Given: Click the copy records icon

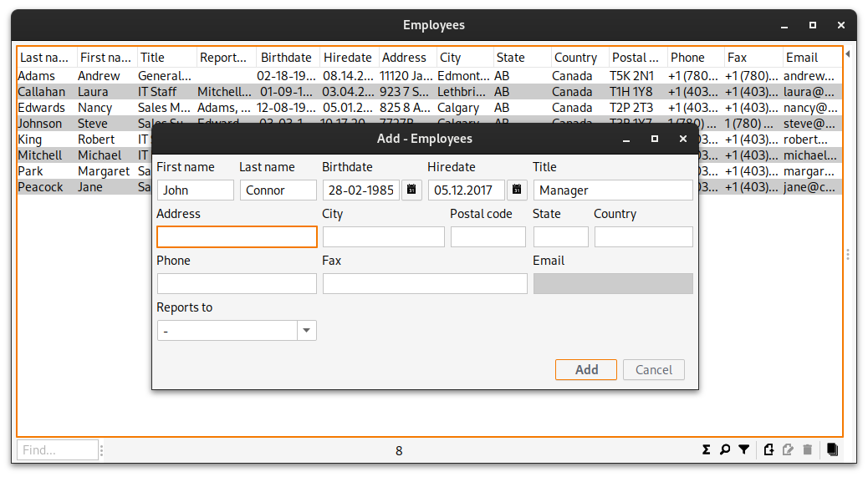Looking at the screenshot, I should pos(832,450).
